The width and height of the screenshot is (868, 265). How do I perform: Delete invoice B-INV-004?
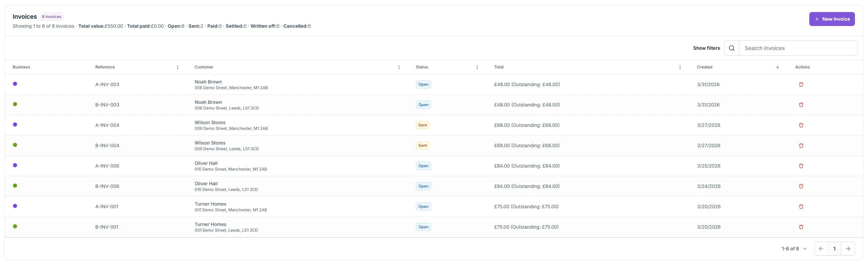click(x=801, y=146)
